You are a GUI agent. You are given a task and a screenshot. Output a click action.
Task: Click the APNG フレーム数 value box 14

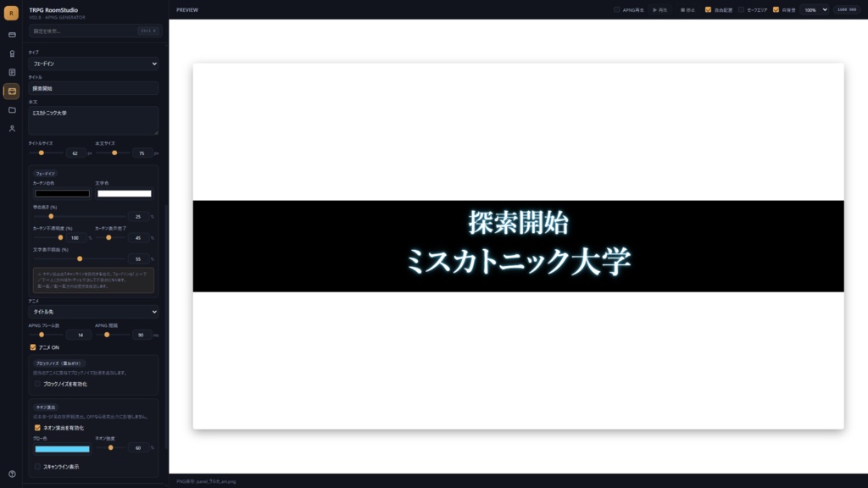(81, 335)
